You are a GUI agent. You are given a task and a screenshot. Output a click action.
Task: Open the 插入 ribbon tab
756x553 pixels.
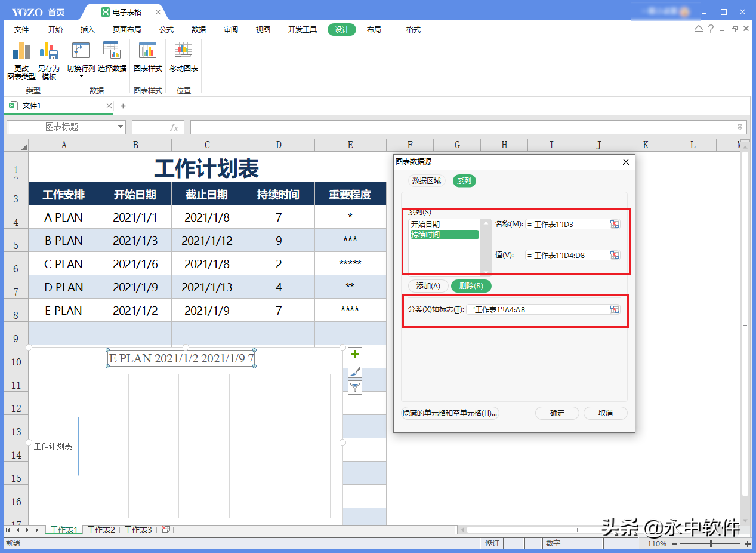pyautogui.click(x=88, y=30)
